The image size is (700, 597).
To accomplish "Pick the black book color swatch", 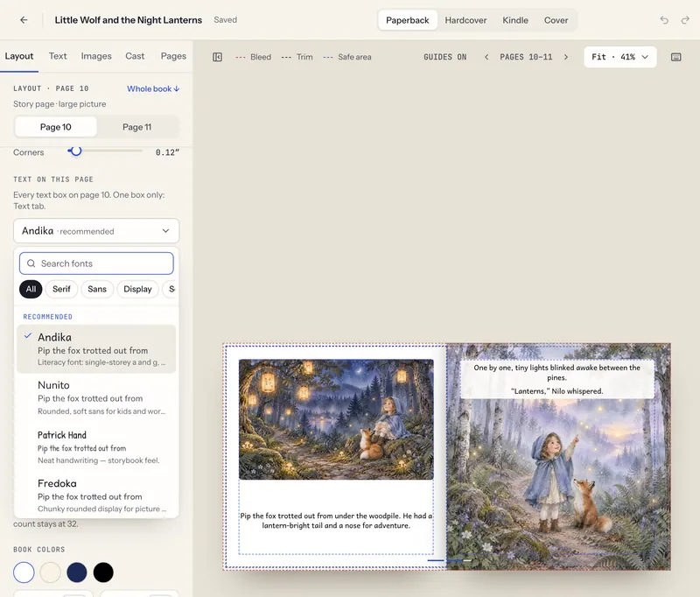I will tap(103, 572).
